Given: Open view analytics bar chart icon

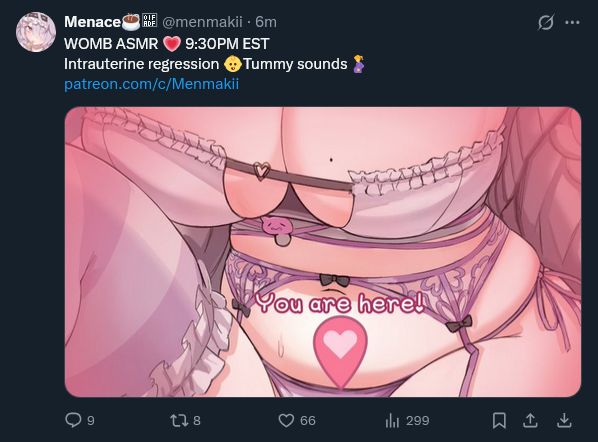Looking at the screenshot, I should coord(392,421).
